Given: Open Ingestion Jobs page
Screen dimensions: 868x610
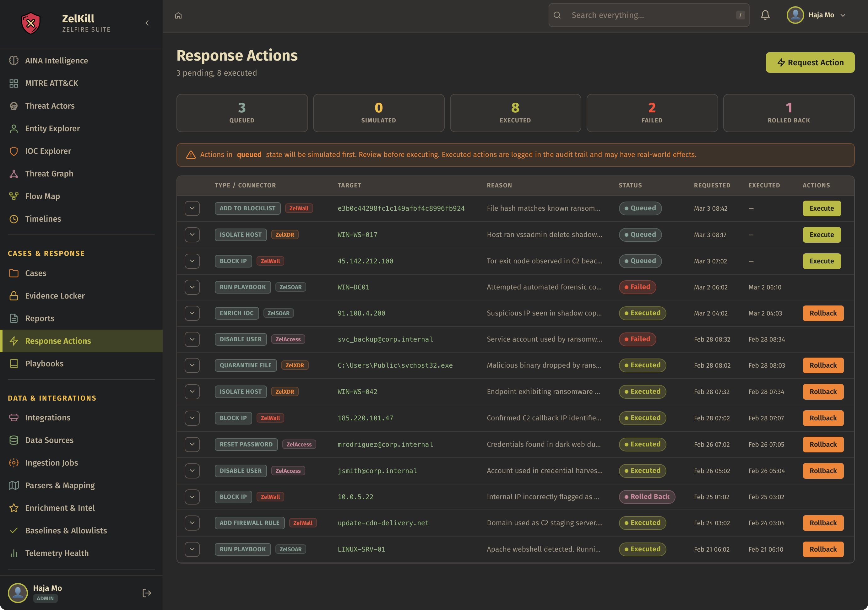Looking at the screenshot, I should point(52,463).
